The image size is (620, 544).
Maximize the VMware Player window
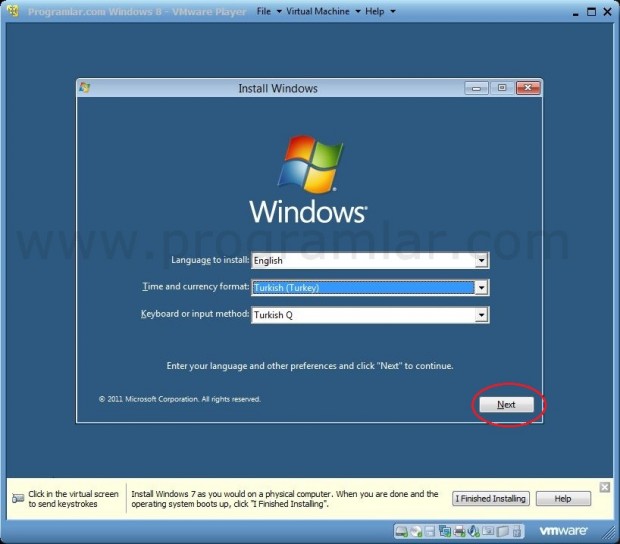pyautogui.click(x=592, y=12)
